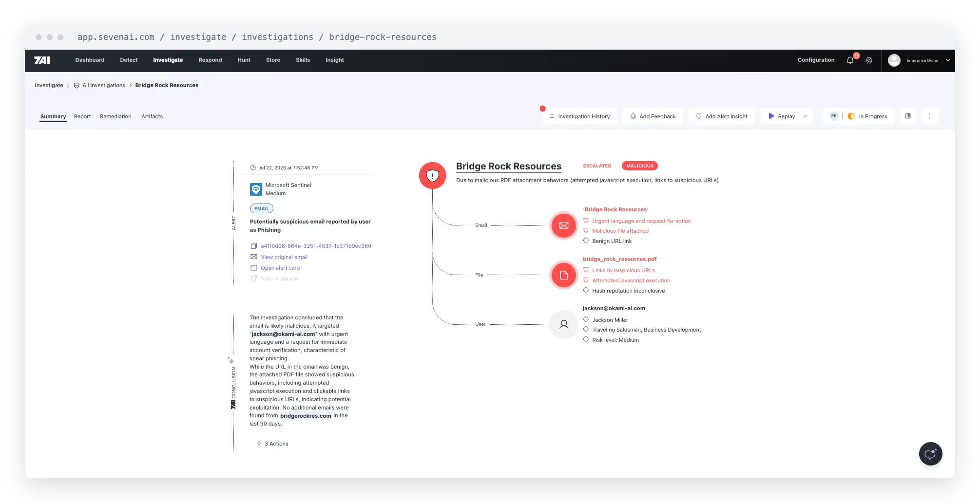Viewport: 980px width, 503px height.
Task: Open Investigation History
Action: (579, 116)
